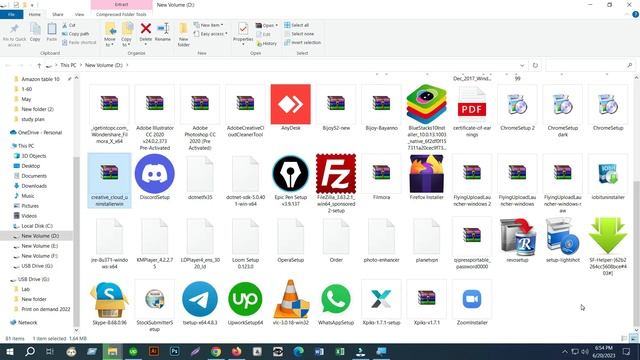Screen dimensions: 640x360
Task: Select the DiscordSetup file
Action: click(155, 174)
